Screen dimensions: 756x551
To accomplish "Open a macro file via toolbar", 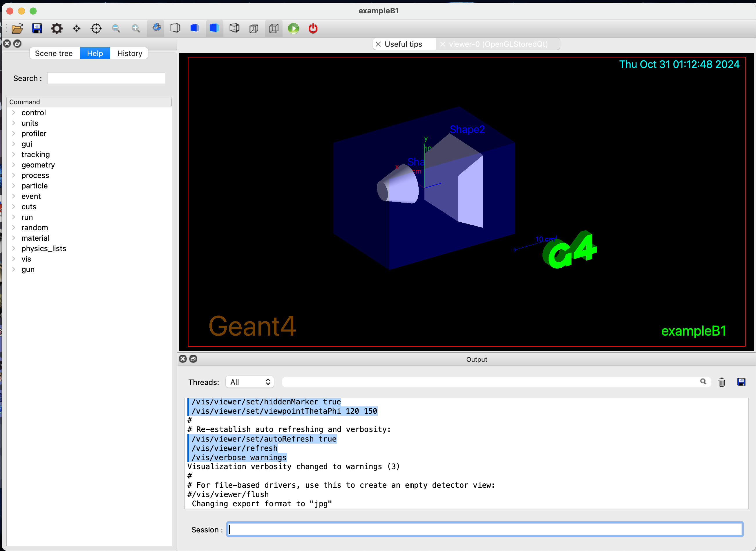I will (x=17, y=28).
